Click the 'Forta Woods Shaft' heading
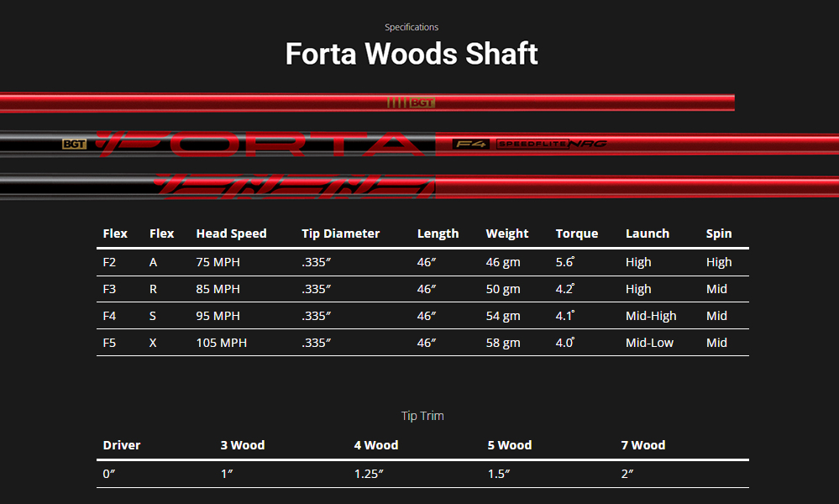The width and height of the screenshot is (839, 504). pyautogui.click(x=412, y=54)
